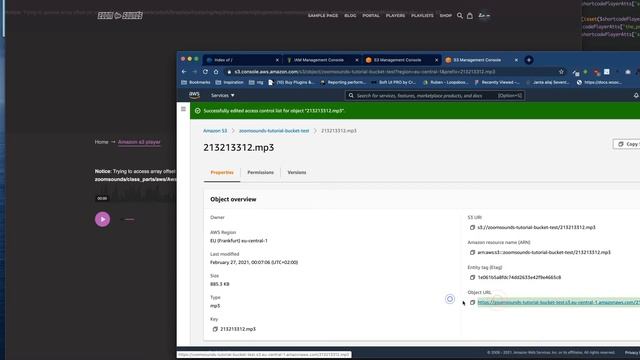Viewport: 640px width, 360px height.
Task: Click the volume line beside play button
Action: [129, 219]
